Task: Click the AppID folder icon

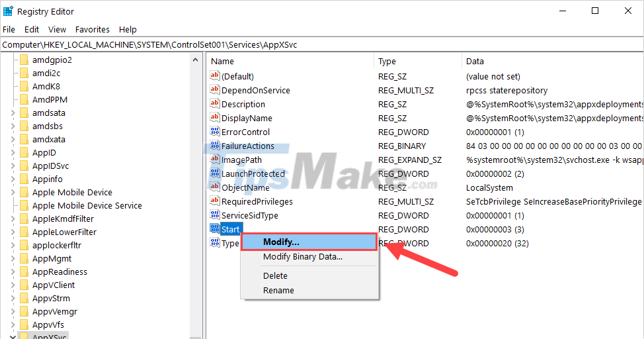Action: point(24,152)
